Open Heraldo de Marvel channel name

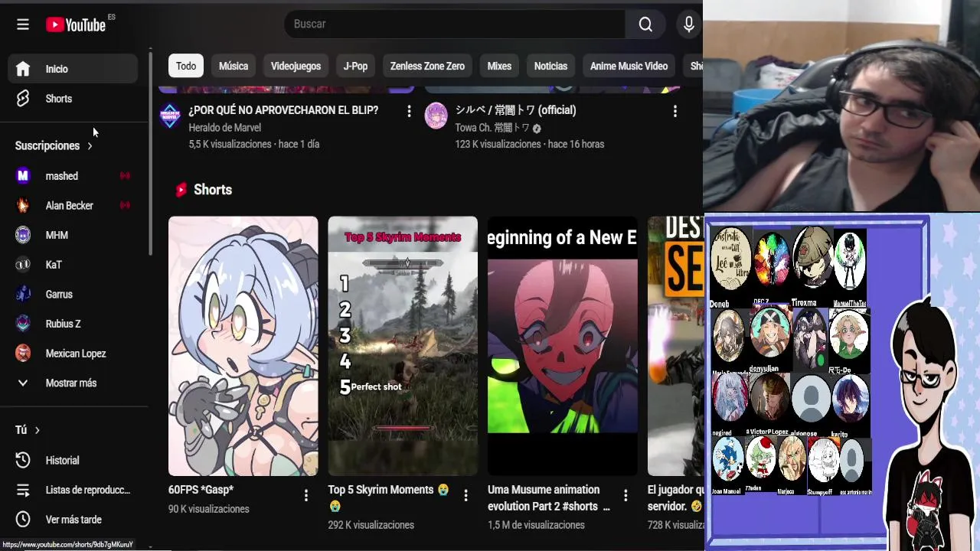tap(225, 128)
